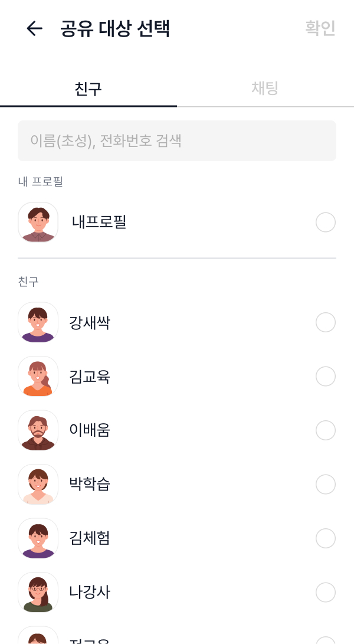Check the circle beside 김교육

tap(326, 377)
